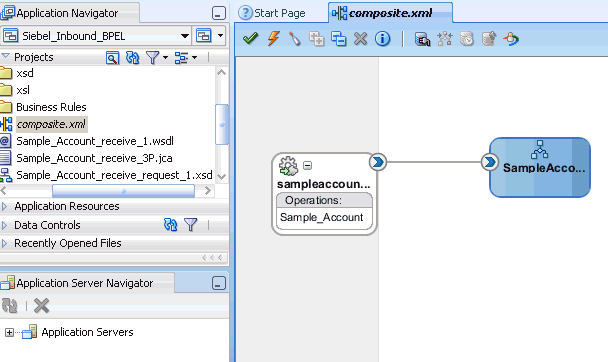This screenshot has width=608, height=362.
Task: Select the wire pen toolbar icon
Action: (295, 39)
